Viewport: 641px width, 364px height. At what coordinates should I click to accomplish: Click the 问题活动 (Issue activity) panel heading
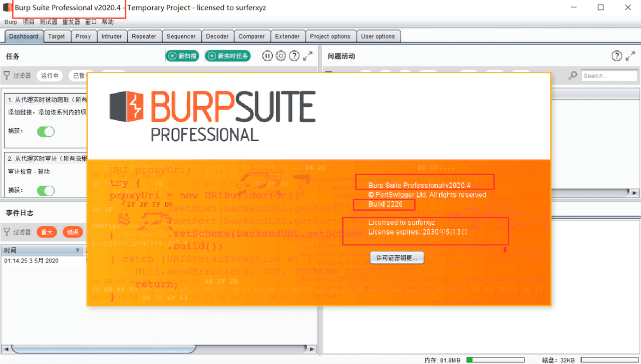[x=342, y=56]
